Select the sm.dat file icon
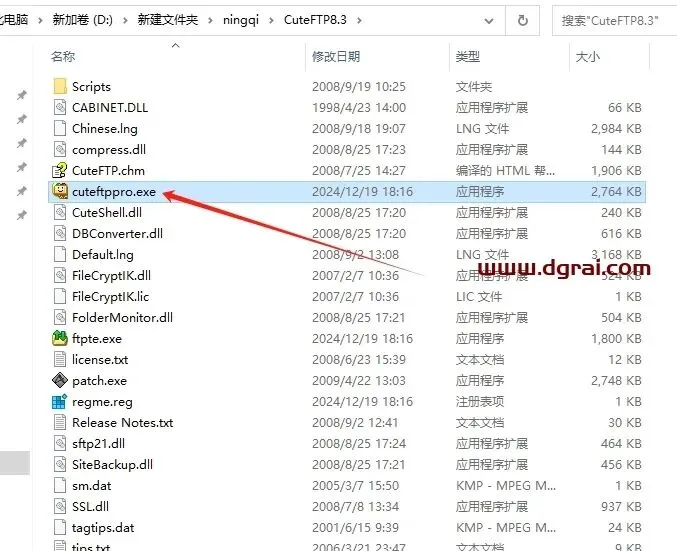 [60, 485]
